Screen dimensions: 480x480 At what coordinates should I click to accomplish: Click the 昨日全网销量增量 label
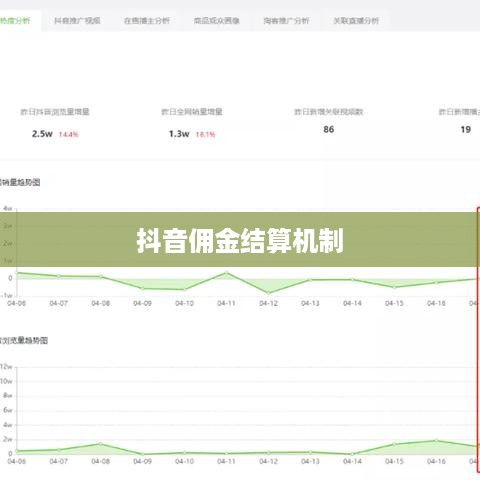pyautogui.click(x=192, y=112)
